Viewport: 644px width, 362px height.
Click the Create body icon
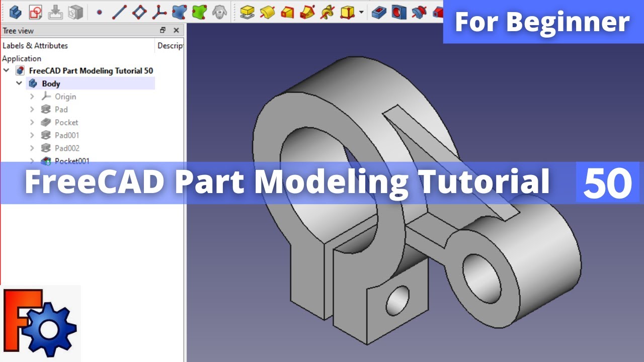click(x=16, y=12)
